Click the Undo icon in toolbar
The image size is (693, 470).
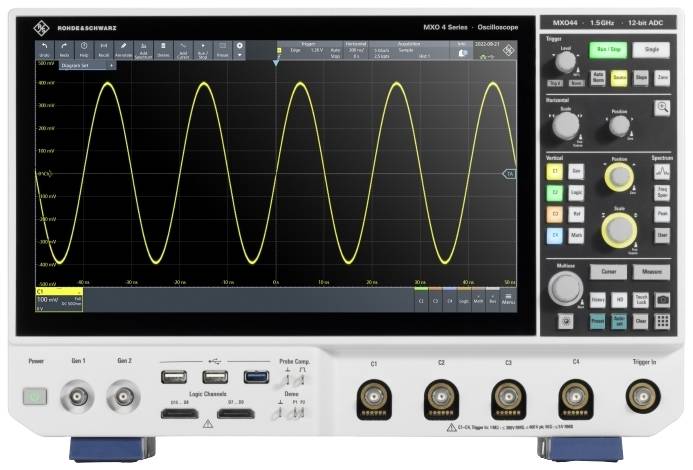point(44,49)
